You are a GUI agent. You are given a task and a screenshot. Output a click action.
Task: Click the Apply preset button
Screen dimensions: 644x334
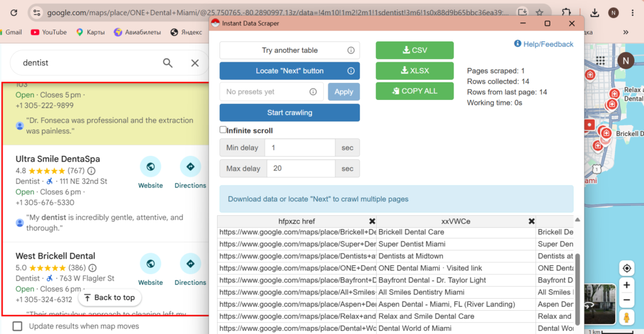click(344, 92)
